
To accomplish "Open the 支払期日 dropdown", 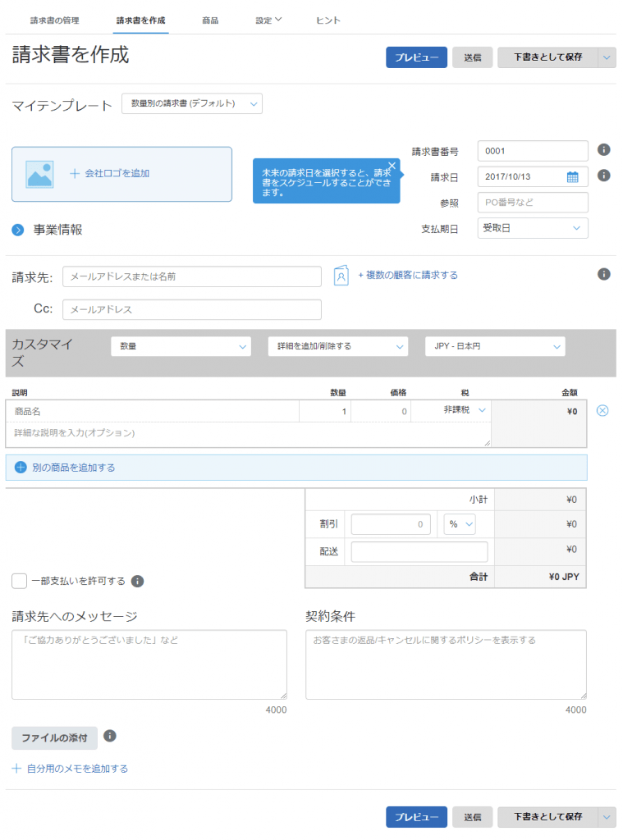I will [x=533, y=228].
